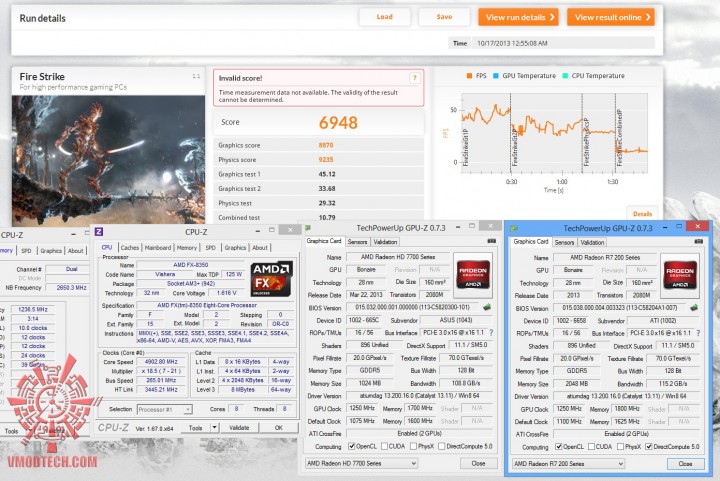Viewport: 720px width, 481px height.
Task: Click the overall score value 6948
Action: point(338,123)
